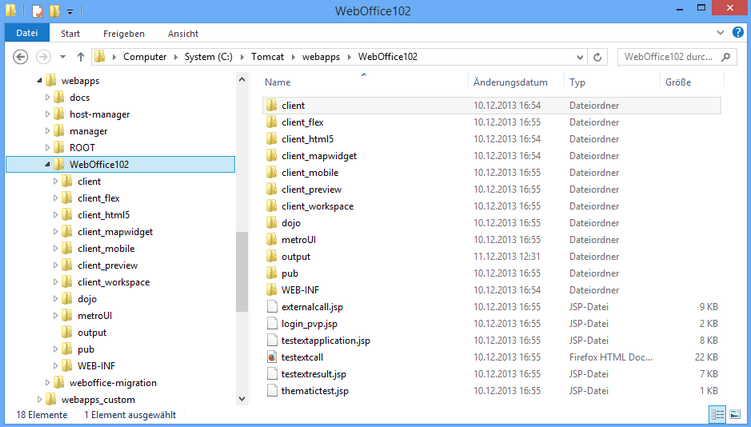Select client_mapwidget in the folder tree
Viewport: 751px width, 427px height.
(x=115, y=232)
